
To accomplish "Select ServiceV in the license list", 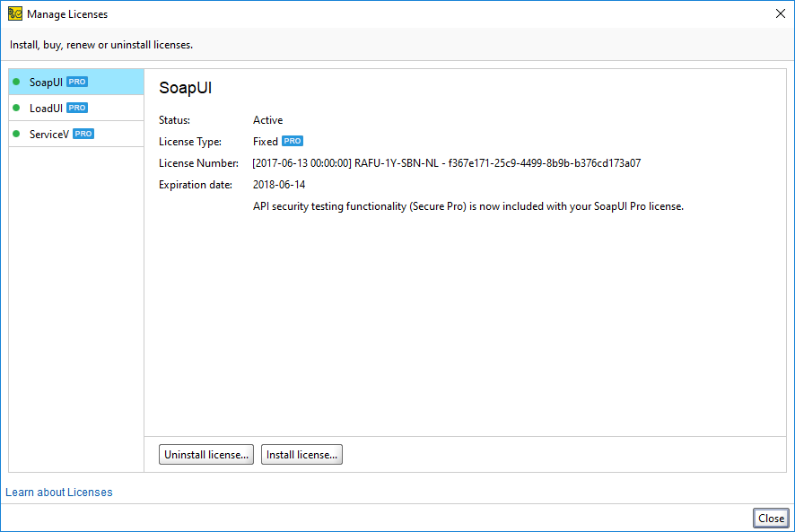I will tap(76, 134).
